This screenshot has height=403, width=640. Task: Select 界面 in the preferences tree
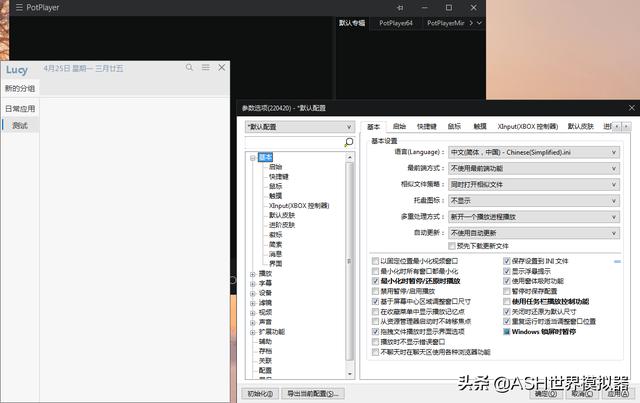(x=276, y=264)
